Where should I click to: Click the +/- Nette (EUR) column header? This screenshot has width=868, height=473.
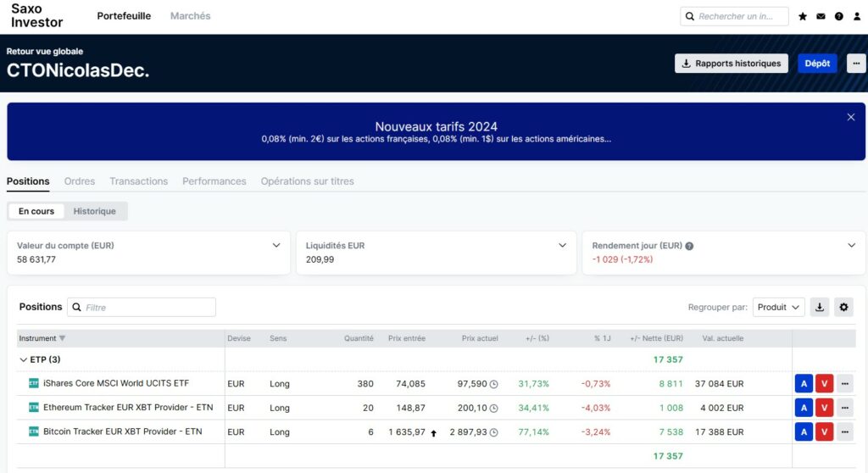coord(657,338)
